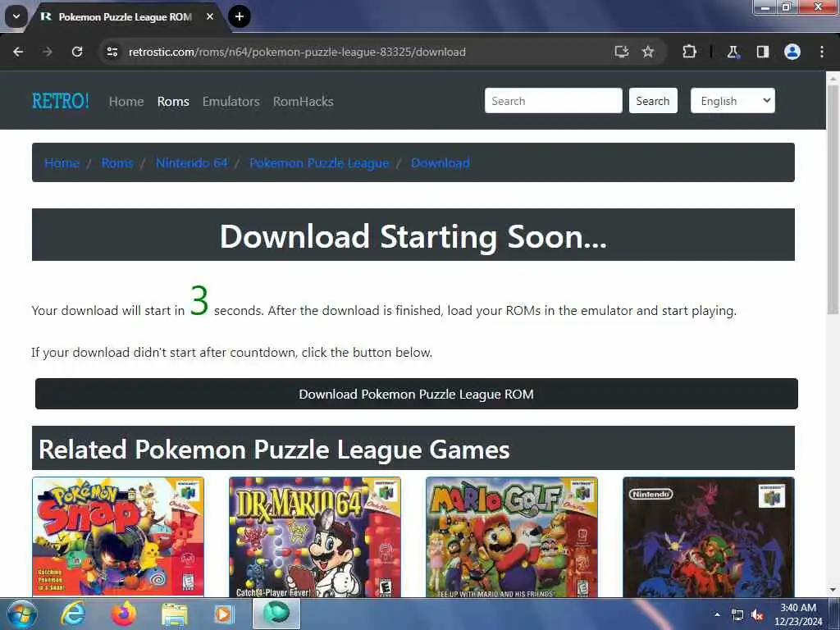Image resolution: width=840 pixels, height=630 pixels.
Task: Open the RomHacks navigation item
Action: click(x=304, y=101)
